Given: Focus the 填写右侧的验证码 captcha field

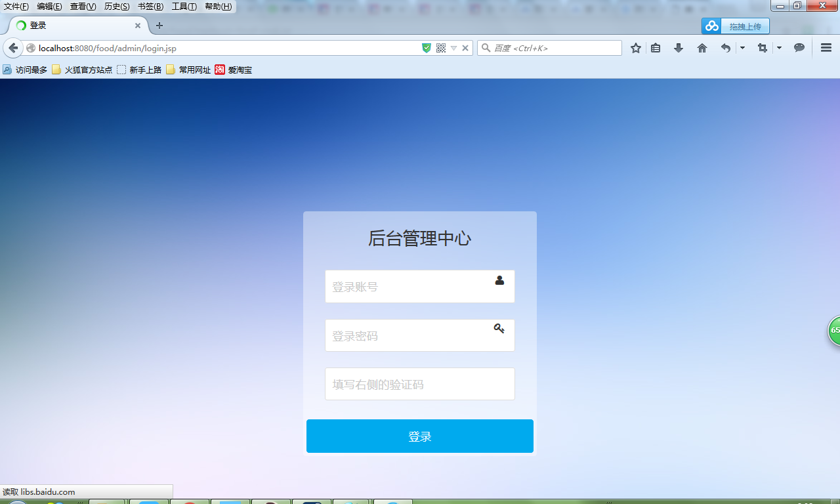Looking at the screenshot, I should pos(420,384).
